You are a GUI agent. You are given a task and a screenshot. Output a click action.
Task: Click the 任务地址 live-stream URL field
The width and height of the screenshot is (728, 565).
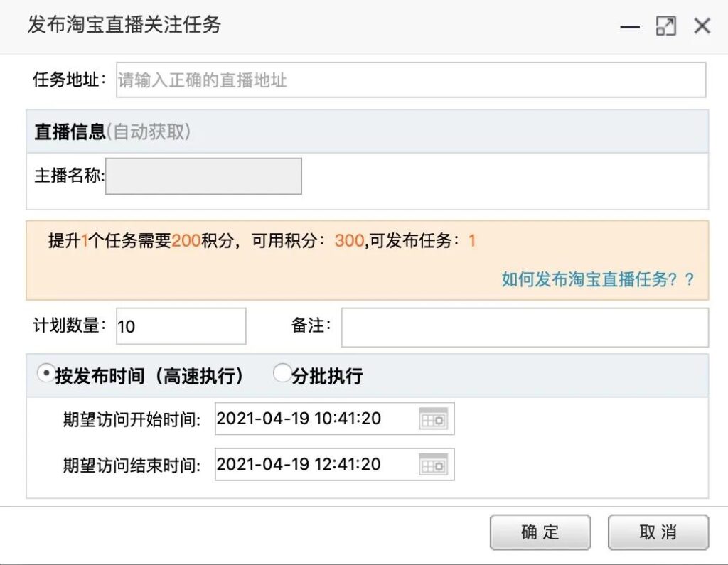click(411, 80)
